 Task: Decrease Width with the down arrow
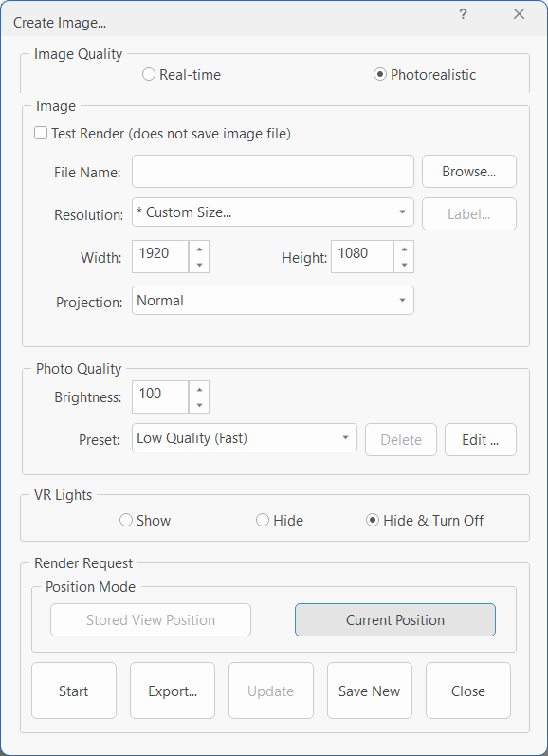click(x=199, y=265)
